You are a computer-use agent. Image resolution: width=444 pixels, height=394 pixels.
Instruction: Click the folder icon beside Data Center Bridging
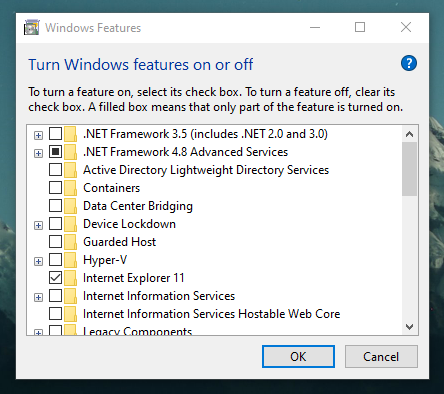pyautogui.click(x=70, y=206)
